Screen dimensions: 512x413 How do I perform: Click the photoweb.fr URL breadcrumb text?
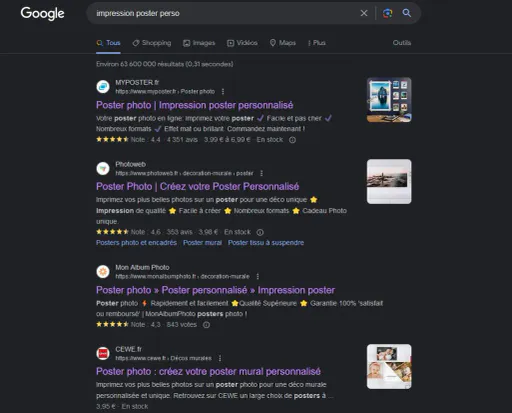pos(184,173)
